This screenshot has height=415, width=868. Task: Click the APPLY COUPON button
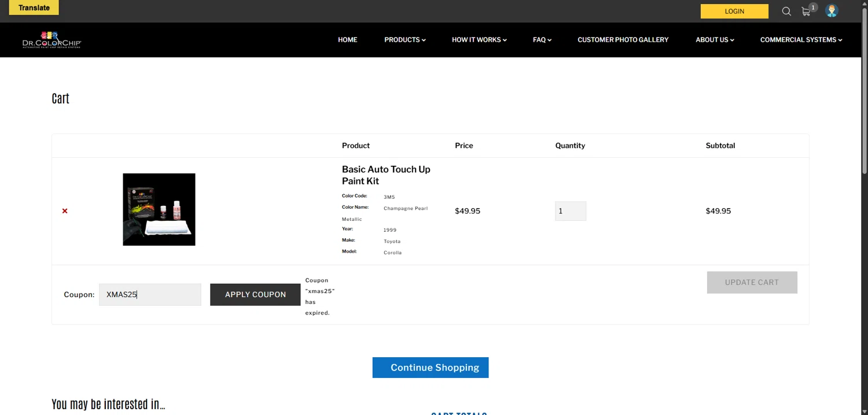[255, 294]
